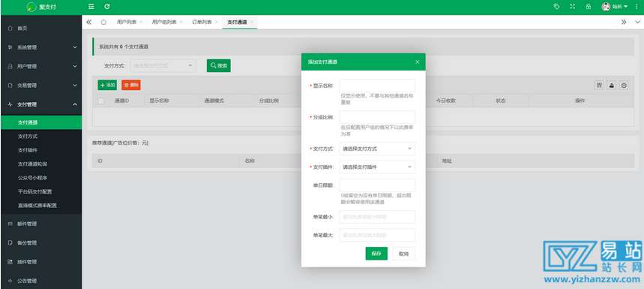The image size is (644, 289).
Task: Open 支付方式 filter dropdown beside 搜索
Action: point(163,66)
